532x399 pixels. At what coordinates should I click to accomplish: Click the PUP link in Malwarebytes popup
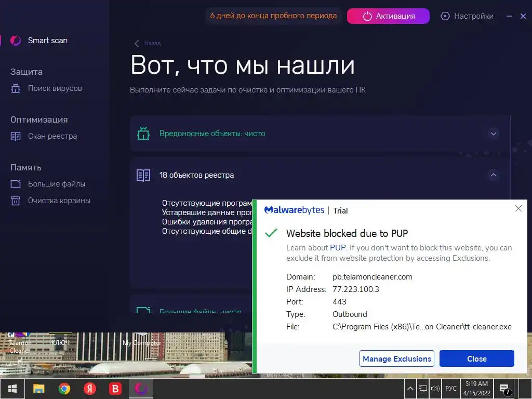pos(338,248)
